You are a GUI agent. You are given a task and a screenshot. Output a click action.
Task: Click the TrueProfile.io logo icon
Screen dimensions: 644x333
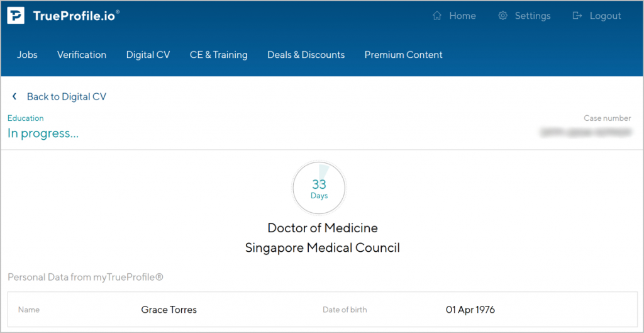[x=16, y=16]
